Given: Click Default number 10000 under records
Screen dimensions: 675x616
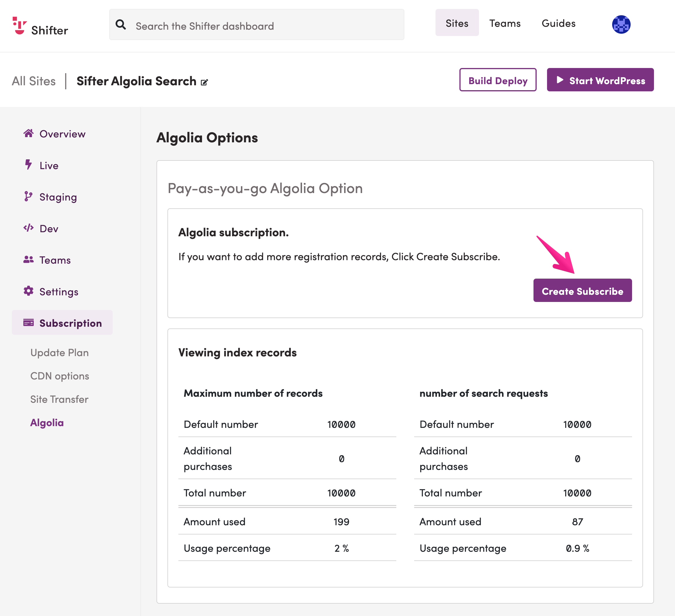Looking at the screenshot, I should [x=341, y=424].
